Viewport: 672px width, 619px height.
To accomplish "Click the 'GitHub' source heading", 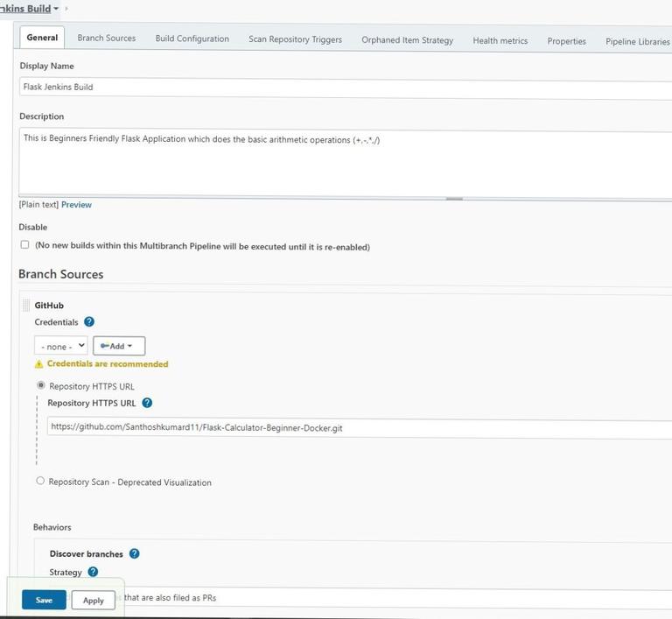I will pyautogui.click(x=49, y=306).
